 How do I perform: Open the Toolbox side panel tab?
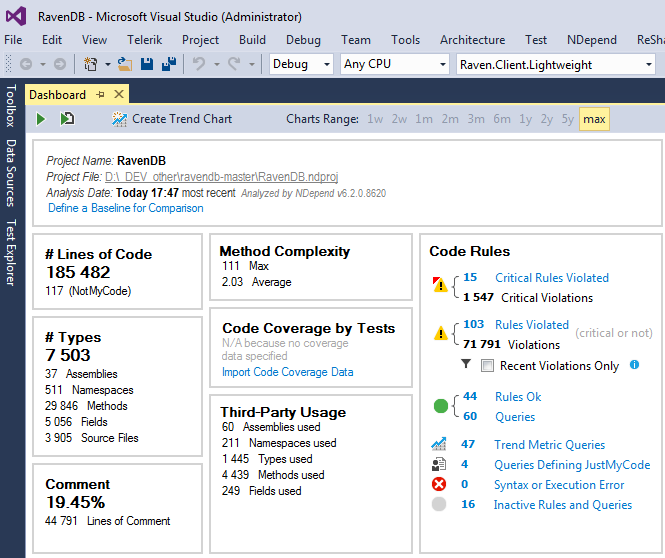[11, 106]
